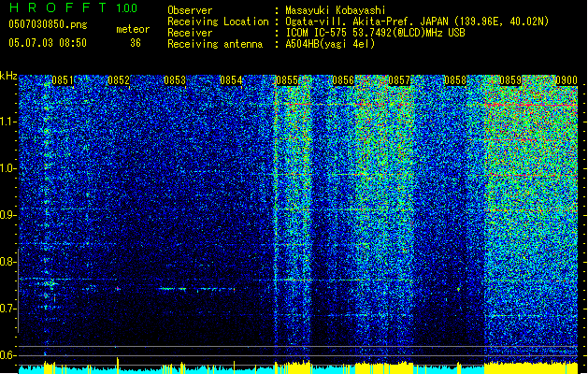Click the 0855 time marker
The image size is (588, 374).
click(287, 80)
